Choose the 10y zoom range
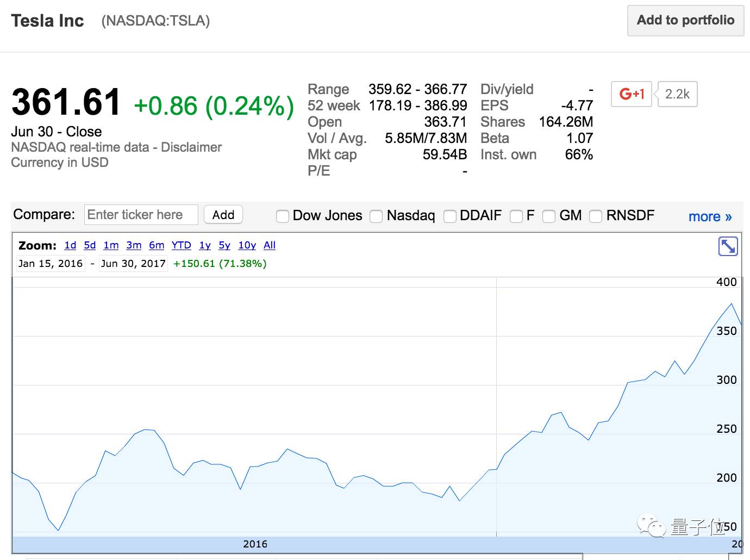750x560 pixels. click(247, 245)
